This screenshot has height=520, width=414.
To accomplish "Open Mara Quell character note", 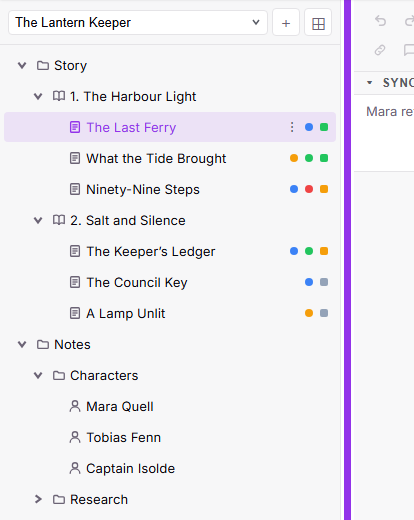I will (170, 406).
